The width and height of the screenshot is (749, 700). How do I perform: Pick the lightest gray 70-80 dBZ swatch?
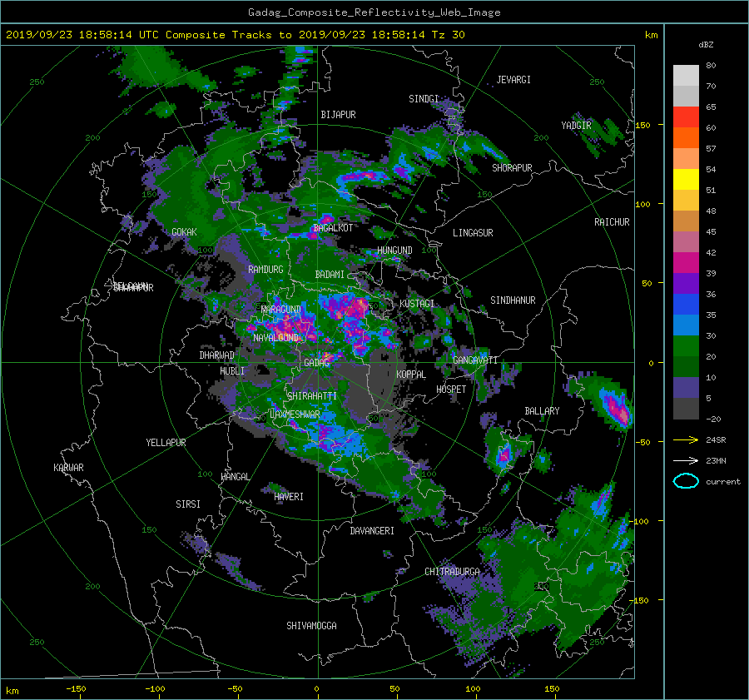click(x=686, y=76)
